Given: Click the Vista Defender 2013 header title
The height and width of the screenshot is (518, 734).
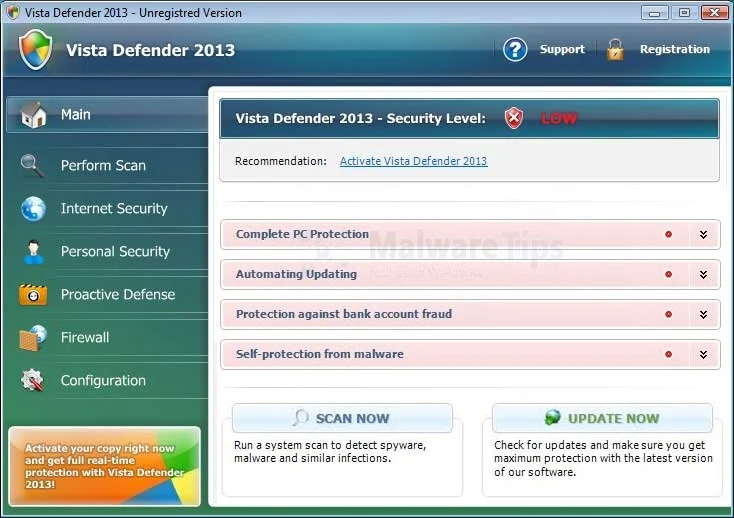Looking at the screenshot, I should [x=150, y=50].
